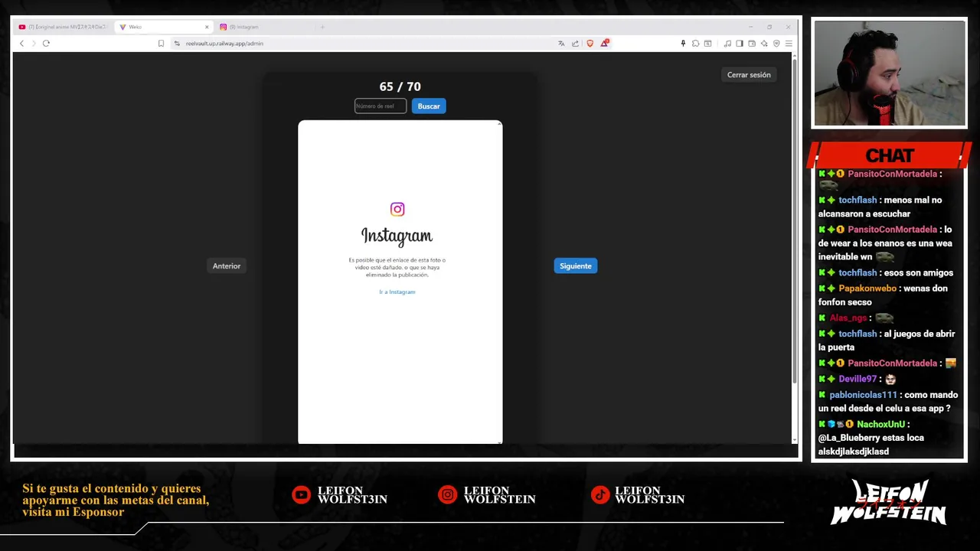Screen dimensions: 980x551
Task: Click the CHAT header banner
Action: pos(890,156)
